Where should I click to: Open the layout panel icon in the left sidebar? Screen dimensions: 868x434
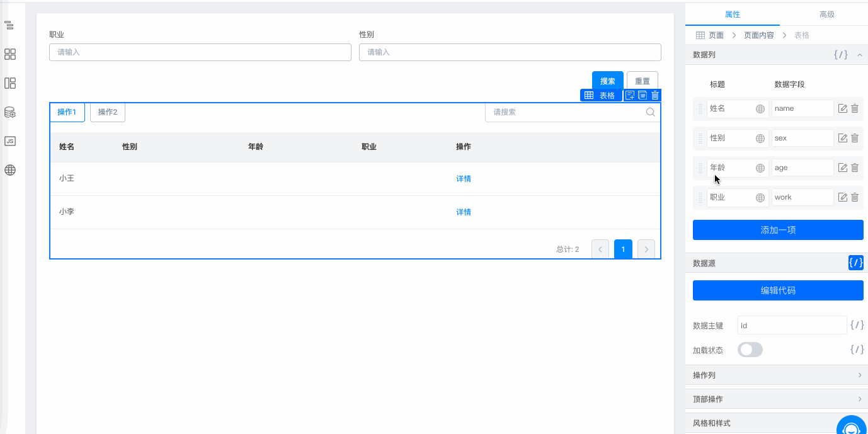(x=9, y=83)
